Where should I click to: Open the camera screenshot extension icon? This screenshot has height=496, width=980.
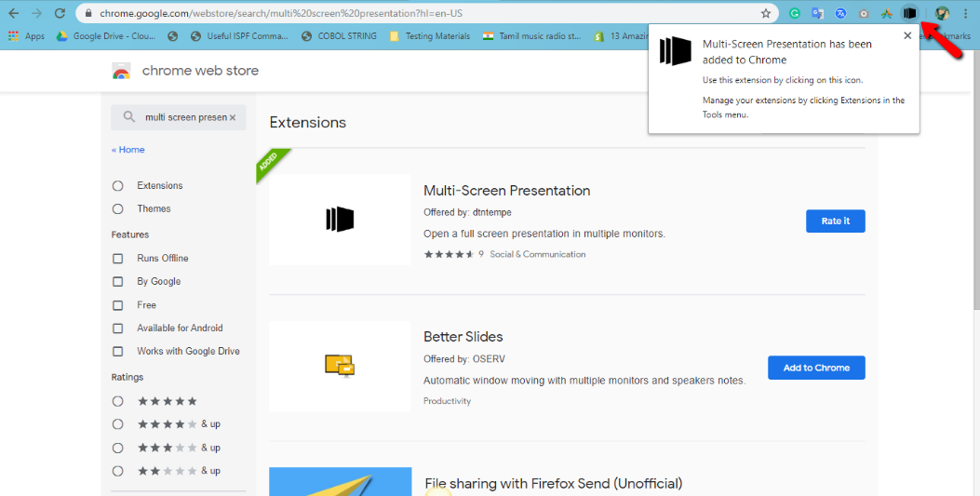pos(864,13)
